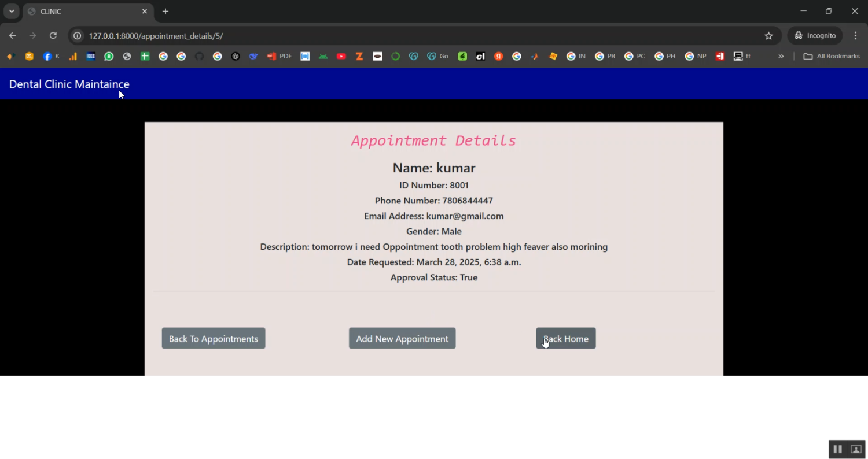This screenshot has width=868, height=459.
Task: Click the email address kumar@gmail.com line
Action: (x=434, y=216)
